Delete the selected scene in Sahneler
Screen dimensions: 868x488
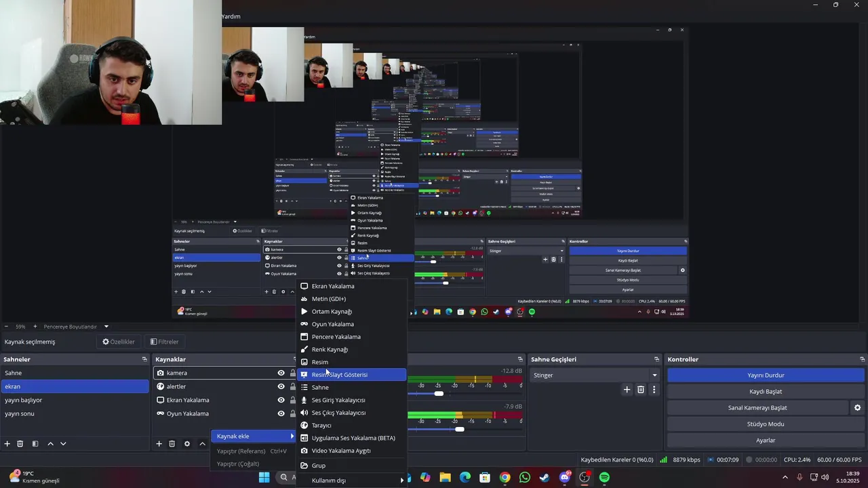(x=20, y=444)
